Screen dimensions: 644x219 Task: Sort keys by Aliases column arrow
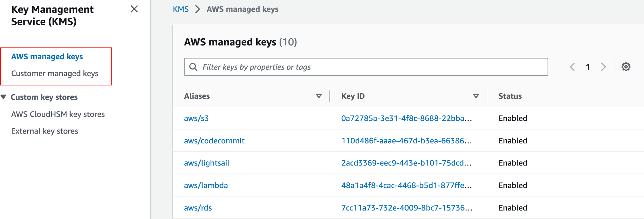[x=319, y=96]
